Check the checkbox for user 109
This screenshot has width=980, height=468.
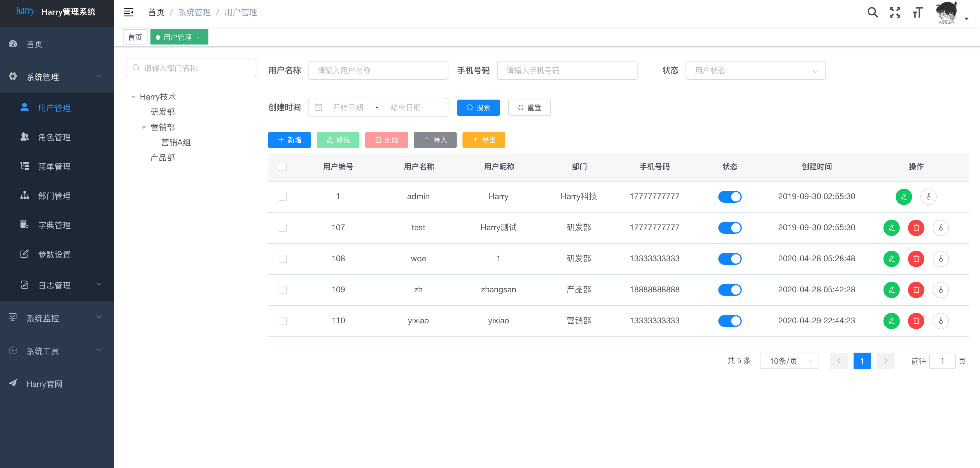[283, 290]
